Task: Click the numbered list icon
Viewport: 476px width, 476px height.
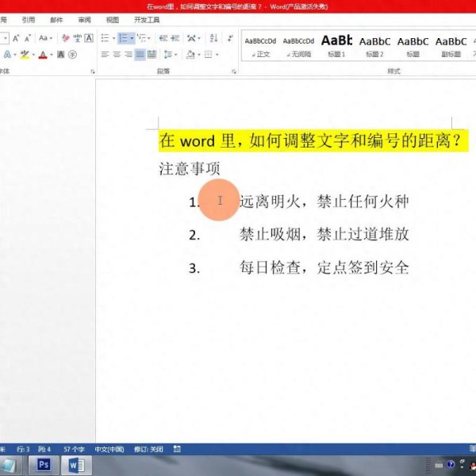Action: click(x=124, y=38)
